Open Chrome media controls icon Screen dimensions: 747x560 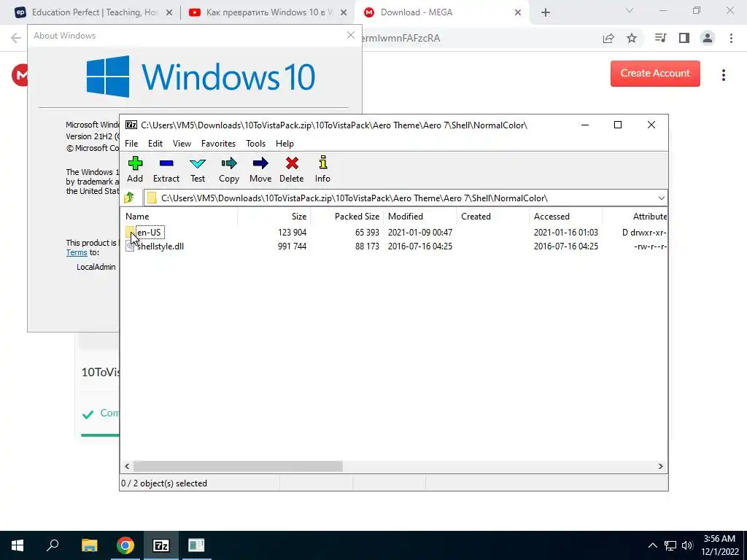click(660, 38)
